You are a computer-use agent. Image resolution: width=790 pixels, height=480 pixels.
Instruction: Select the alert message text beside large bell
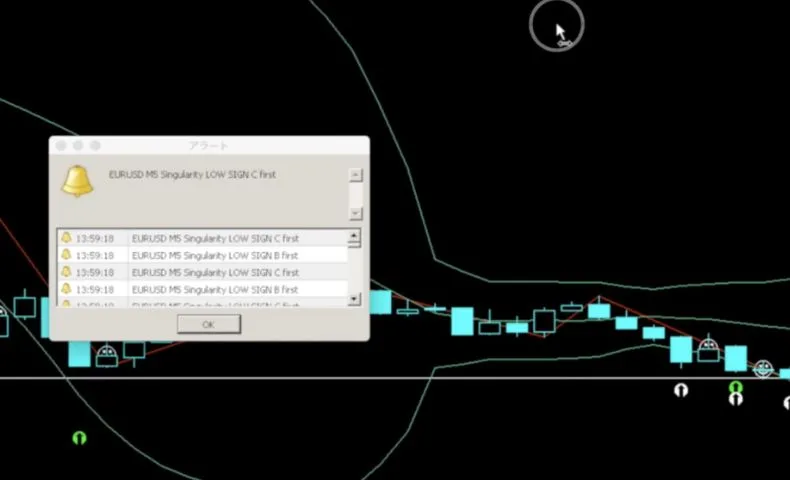pyautogui.click(x=192, y=175)
